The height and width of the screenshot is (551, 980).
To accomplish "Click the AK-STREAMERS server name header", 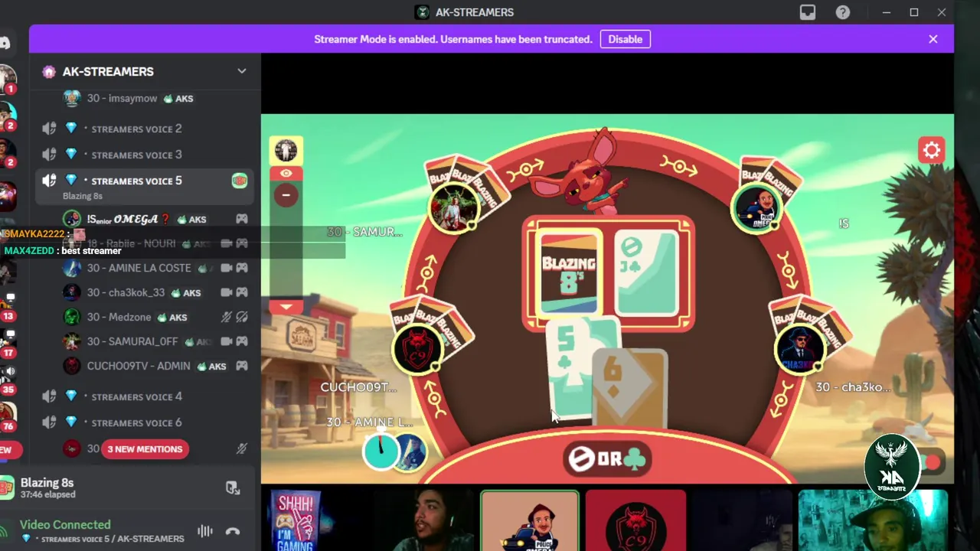I will pos(108,71).
